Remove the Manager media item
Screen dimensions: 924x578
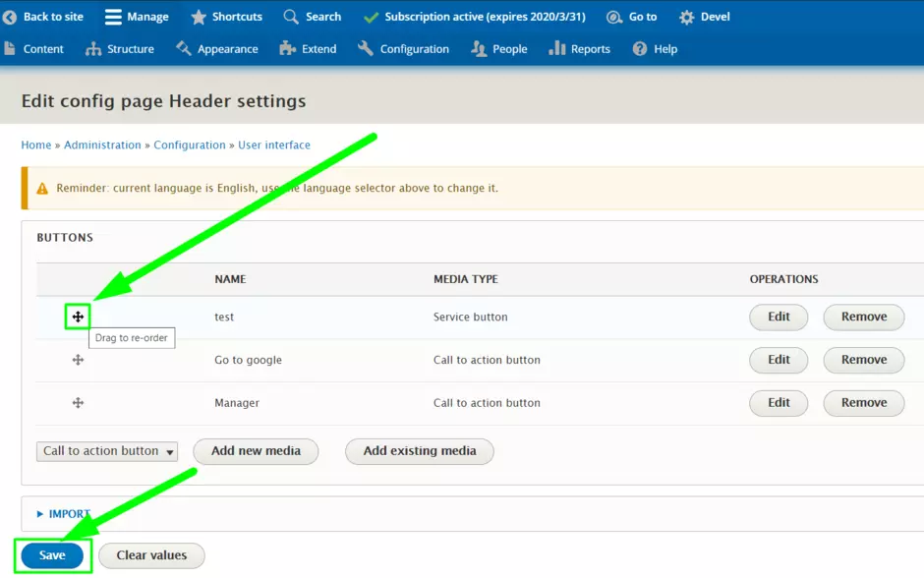coord(863,403)
